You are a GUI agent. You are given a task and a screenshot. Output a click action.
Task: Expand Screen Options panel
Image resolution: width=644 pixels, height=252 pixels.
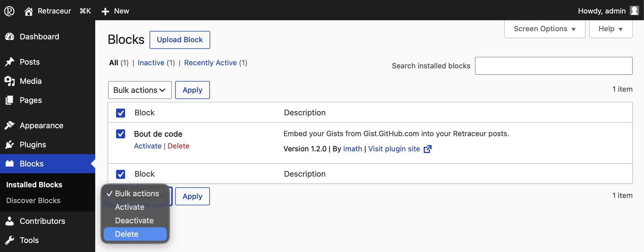coord(545,29)
